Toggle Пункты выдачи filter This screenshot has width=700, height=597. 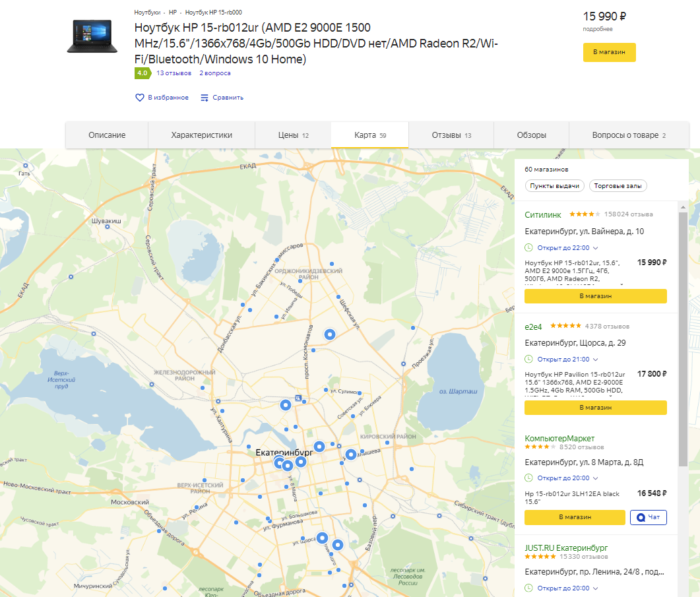pos(554,186)
